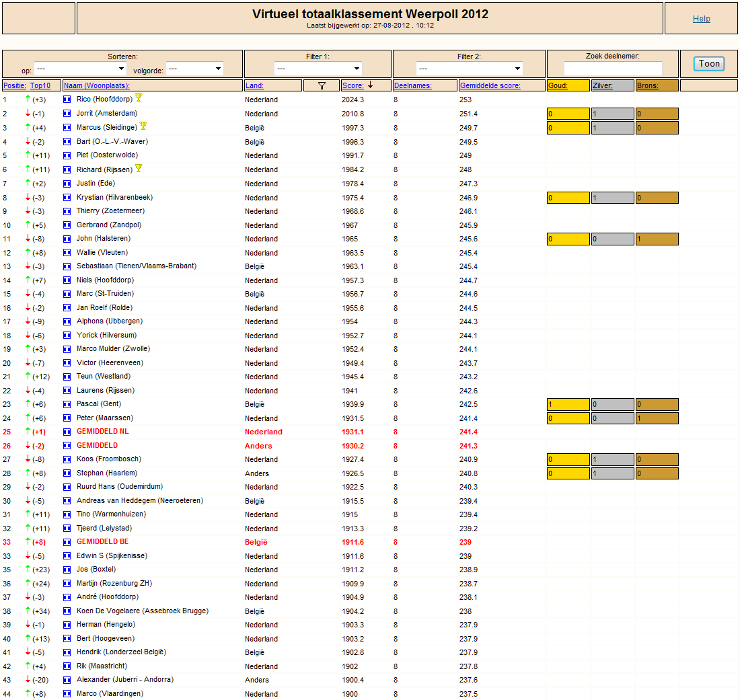Open the 'op' sort field dropdown

80,69
